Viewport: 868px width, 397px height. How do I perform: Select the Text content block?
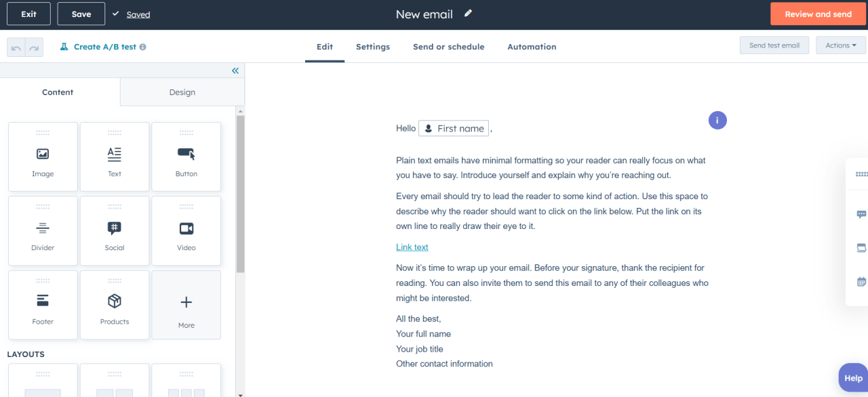click(x=114, y=156)
